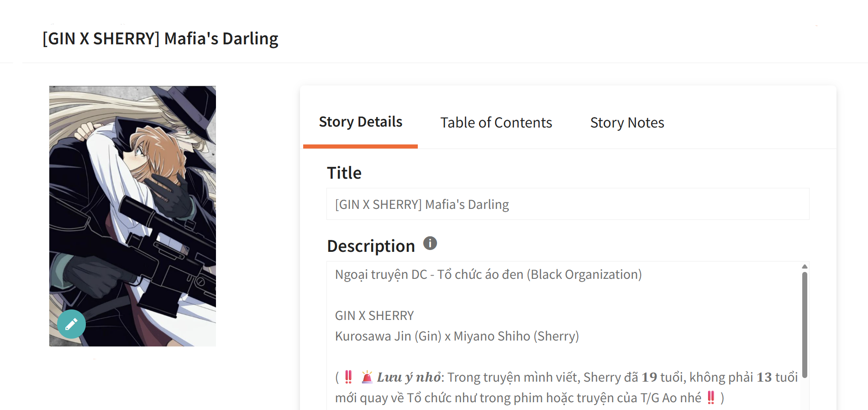The width and height of the screenshot is (868, 410).
Task: Click the bold number 19 in description
Action: coord(649,378)
